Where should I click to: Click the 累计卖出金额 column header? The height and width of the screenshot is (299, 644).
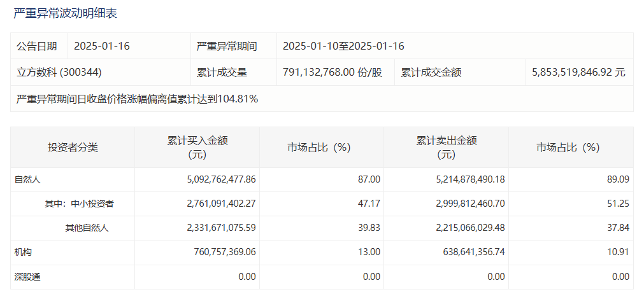446,148
